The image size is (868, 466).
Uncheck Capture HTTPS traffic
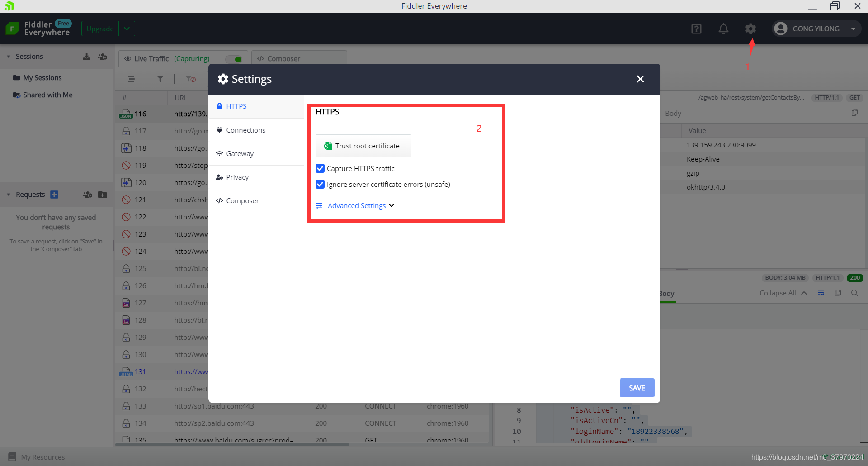click(x=320, y=168)
